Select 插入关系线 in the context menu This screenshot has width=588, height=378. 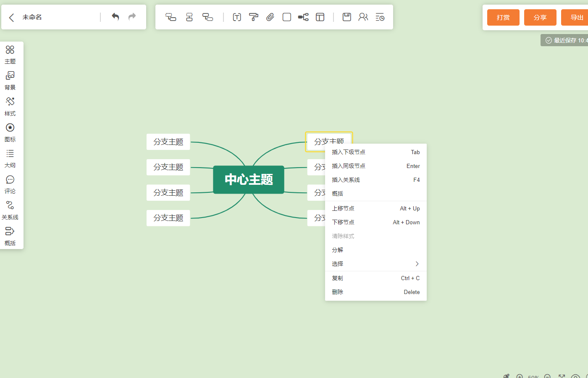(376, 180)
